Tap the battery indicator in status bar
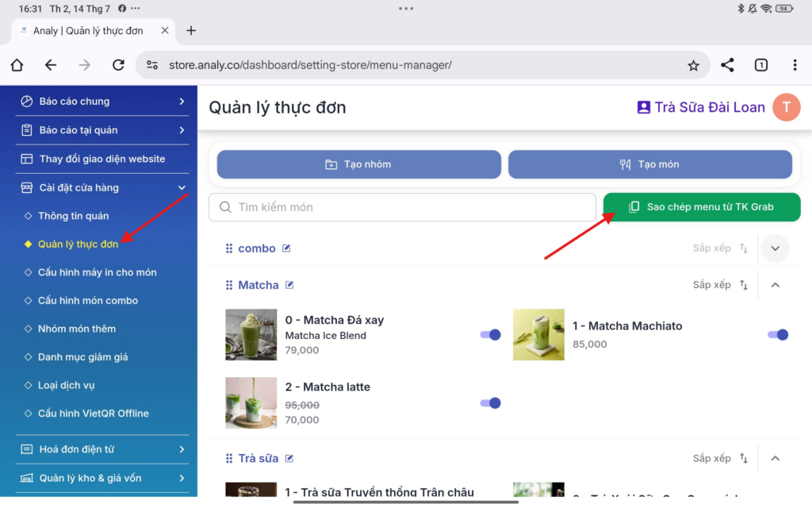Image resolution: width=812 pixels, height=508 pixels. tap(784, 8)
